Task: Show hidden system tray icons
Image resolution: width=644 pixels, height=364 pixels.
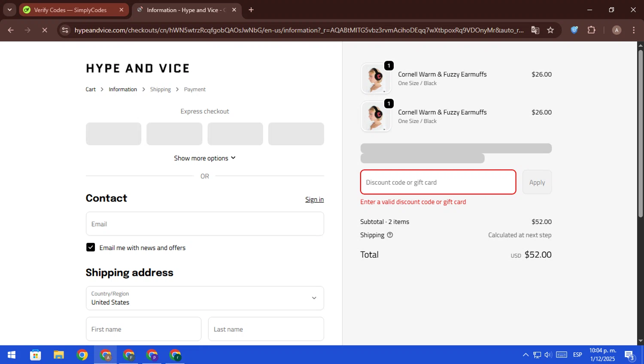Action: (526, 355)
